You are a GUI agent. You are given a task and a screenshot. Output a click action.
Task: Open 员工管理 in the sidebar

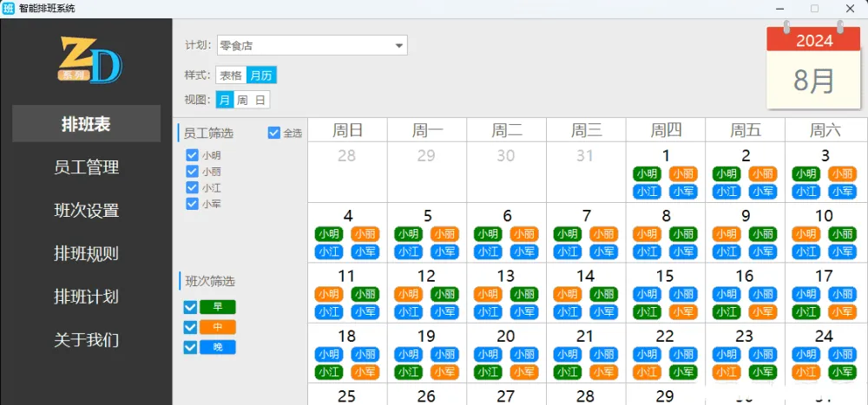86,167
